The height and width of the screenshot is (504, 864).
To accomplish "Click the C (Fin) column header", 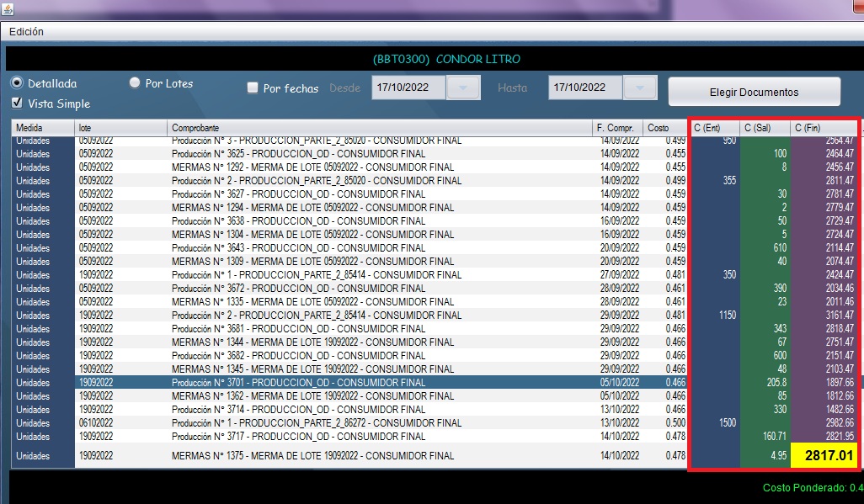I will tap(825, 128).
